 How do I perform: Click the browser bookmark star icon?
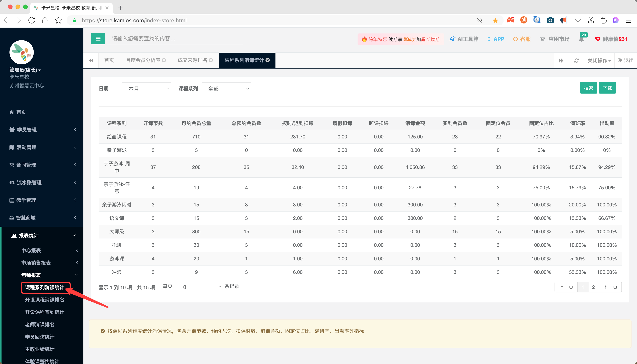(58, 20)
